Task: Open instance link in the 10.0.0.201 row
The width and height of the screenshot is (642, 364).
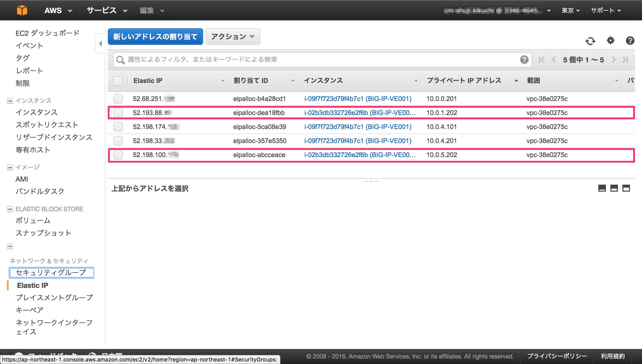Action: 358,99
